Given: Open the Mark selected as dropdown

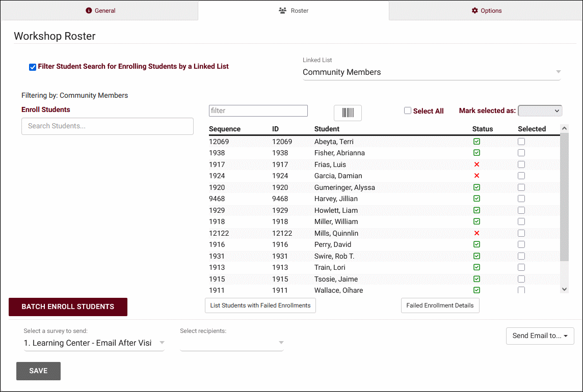Looking at the screenshot, I should point(540,110).
